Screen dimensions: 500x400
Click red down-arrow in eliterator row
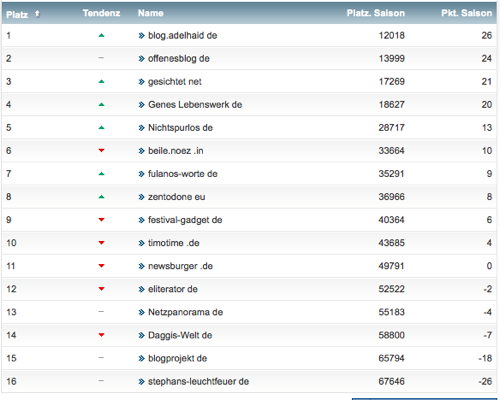click(x=101, y=289)
